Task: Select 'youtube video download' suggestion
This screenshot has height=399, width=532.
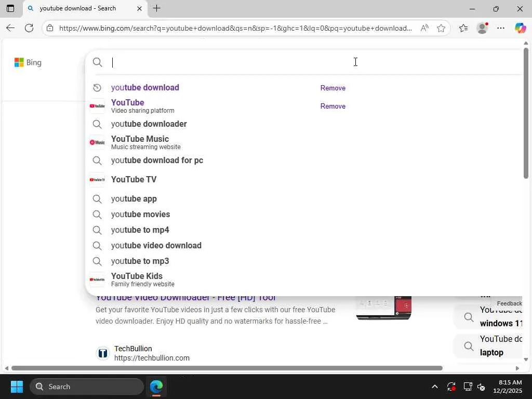Action: [x=156, y=245]
